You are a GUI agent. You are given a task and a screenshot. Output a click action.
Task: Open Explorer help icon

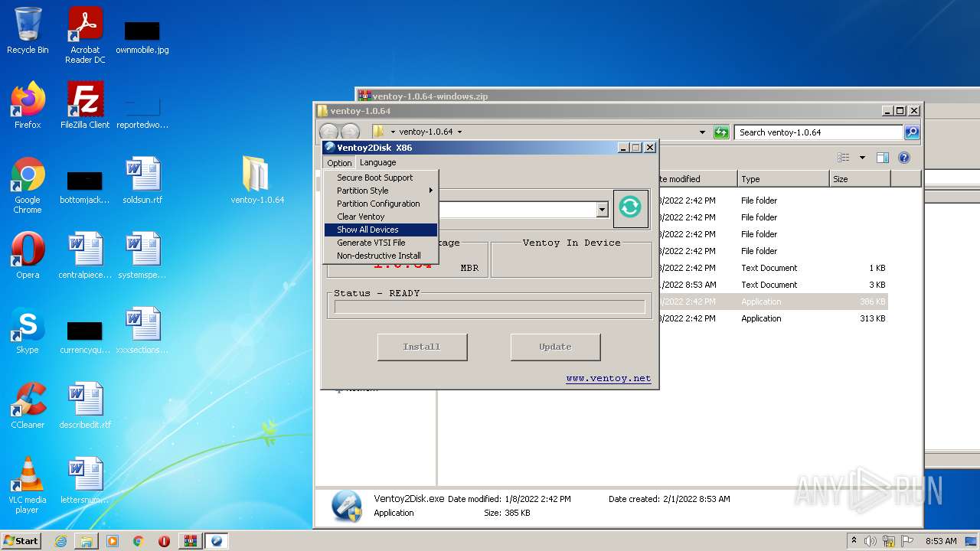904,158
